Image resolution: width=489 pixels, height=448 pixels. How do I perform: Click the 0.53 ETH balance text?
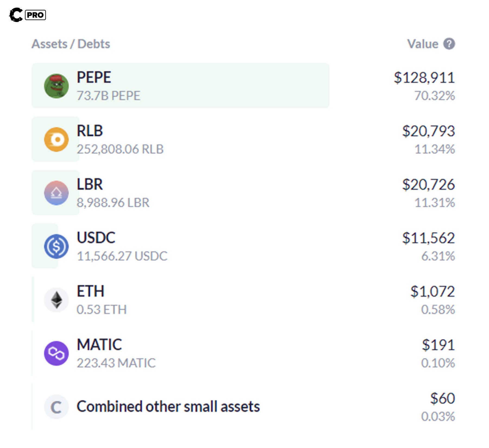coord(102,309)
